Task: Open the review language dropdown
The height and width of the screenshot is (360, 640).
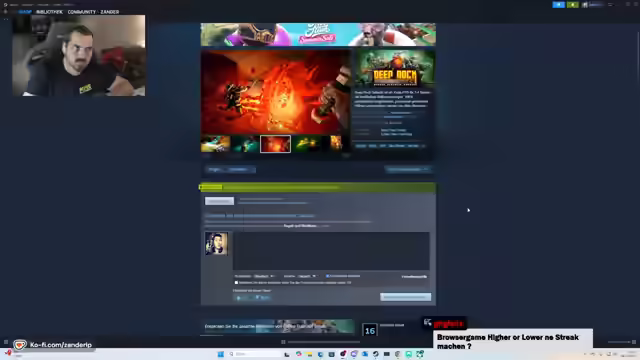Action: (x=307, y=276)
